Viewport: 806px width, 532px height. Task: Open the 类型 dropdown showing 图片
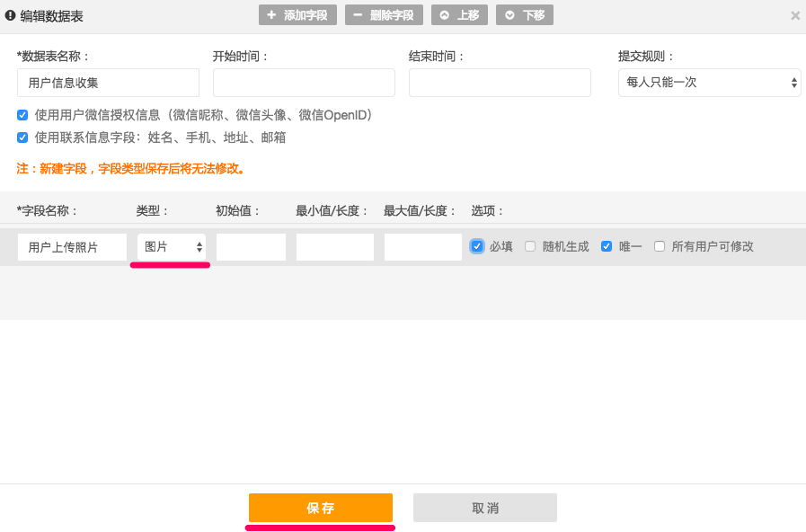click(171, 247)
